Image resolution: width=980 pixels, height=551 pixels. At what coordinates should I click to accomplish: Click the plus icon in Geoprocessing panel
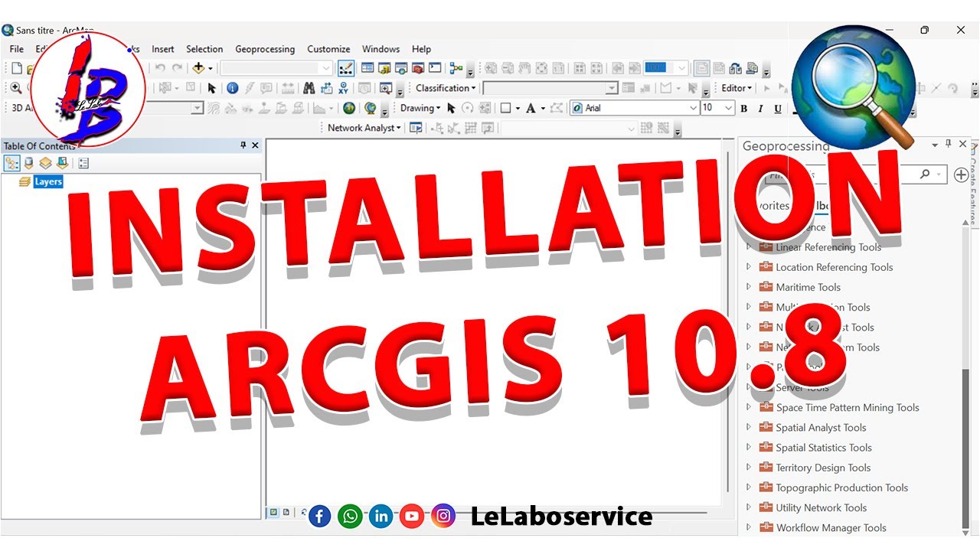point(962,174)
